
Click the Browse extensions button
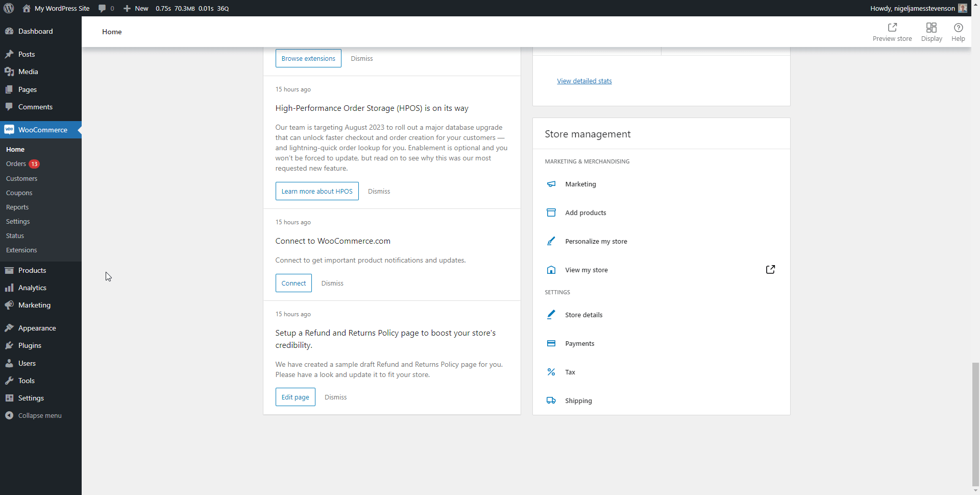tap(308, 58)
